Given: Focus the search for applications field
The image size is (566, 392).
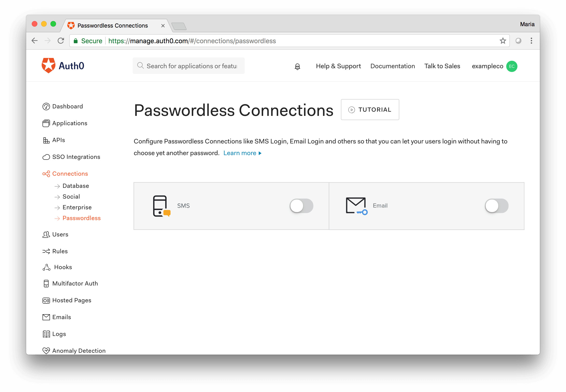Looking at the screenshot, I should pyautogui.click(x=188, y=66).
